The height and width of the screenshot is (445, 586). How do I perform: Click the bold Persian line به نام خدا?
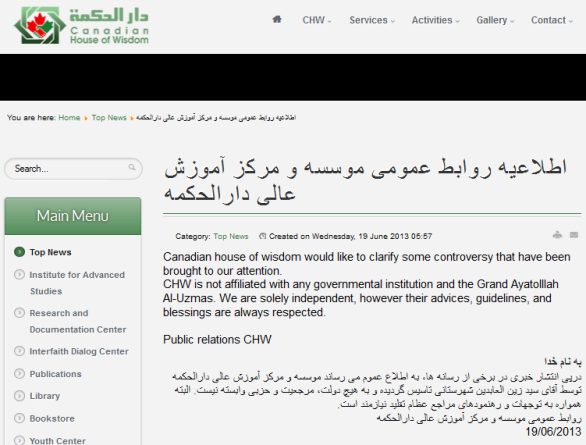[x=563, y=362]
